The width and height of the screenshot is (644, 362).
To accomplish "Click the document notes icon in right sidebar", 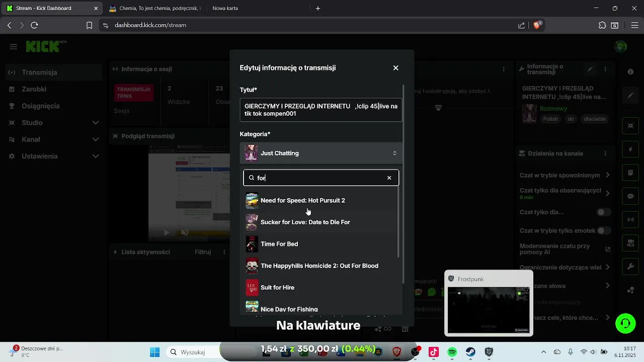I will [x=630, y=173].
